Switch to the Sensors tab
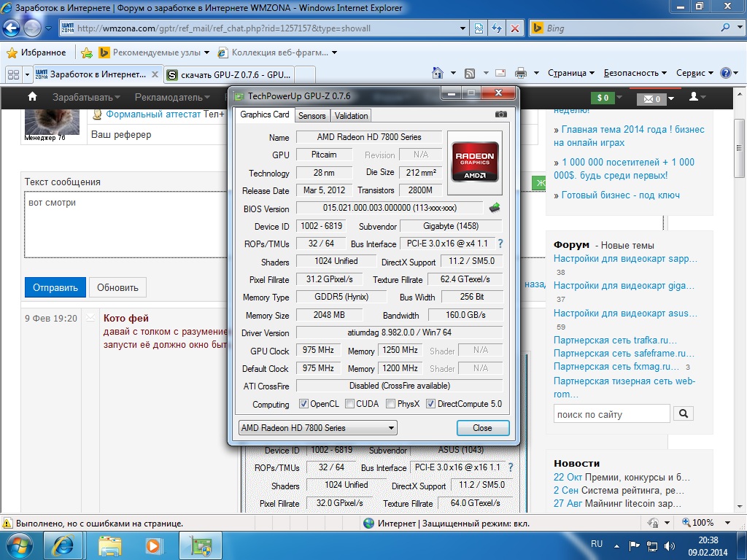The width and height of the screenshot is (747, 560). click(312, 116)
